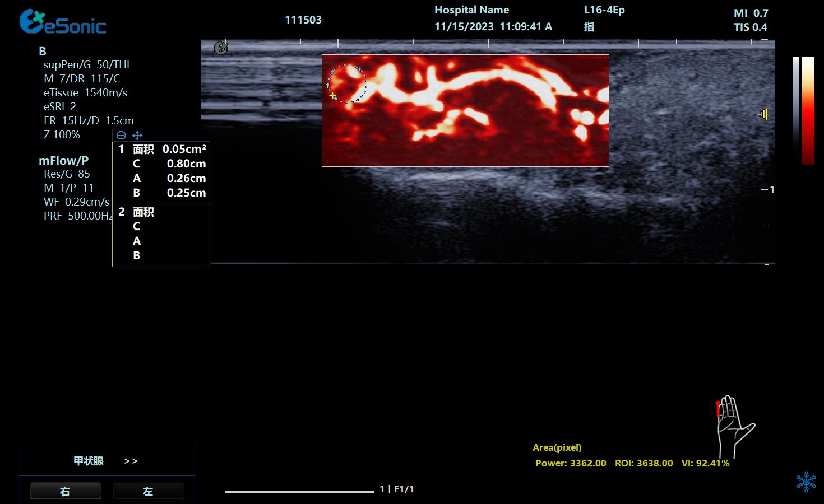Image resolution: width=824 pixels, height=504 pixels.
Task: Select the 右 (right) side option
Action: [65, 491]
